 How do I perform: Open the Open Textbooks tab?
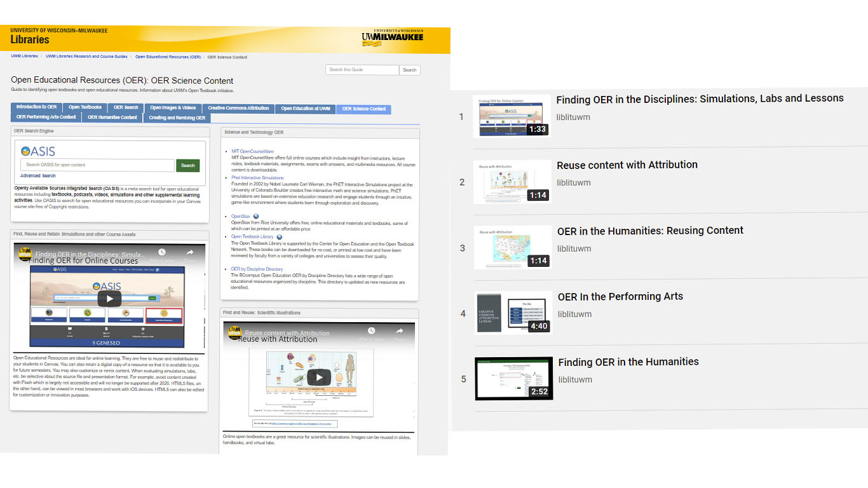tap(85, 107)
